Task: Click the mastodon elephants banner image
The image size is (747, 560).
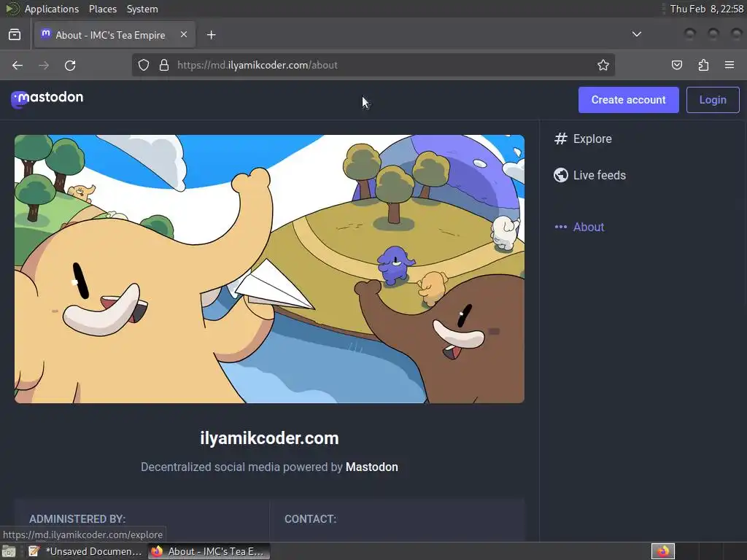Action: 270,269
